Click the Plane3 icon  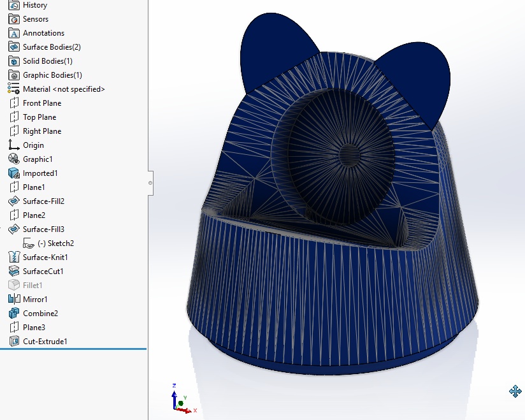pyautogui.click(x=14, y=328)
